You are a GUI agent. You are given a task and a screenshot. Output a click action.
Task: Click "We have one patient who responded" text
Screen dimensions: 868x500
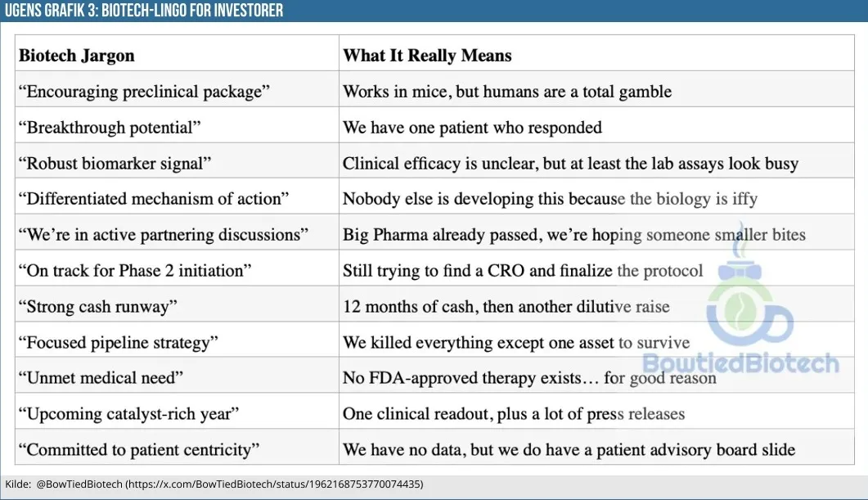[x=472, y=128]
